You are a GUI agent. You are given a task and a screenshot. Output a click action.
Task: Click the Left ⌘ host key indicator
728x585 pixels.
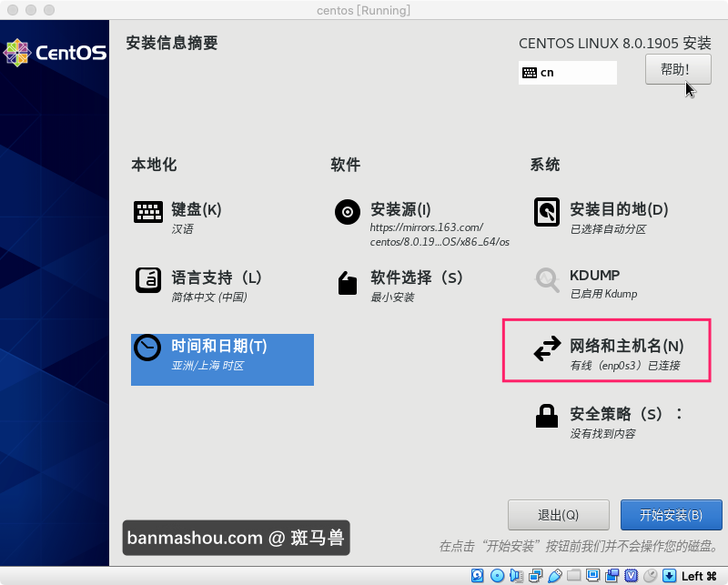(699, 576)
